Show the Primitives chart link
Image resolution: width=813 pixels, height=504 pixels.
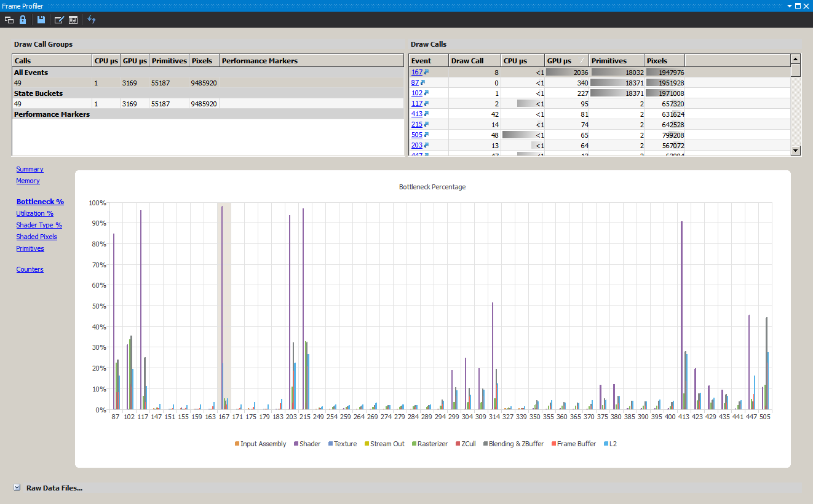click(x=30, y=248)
